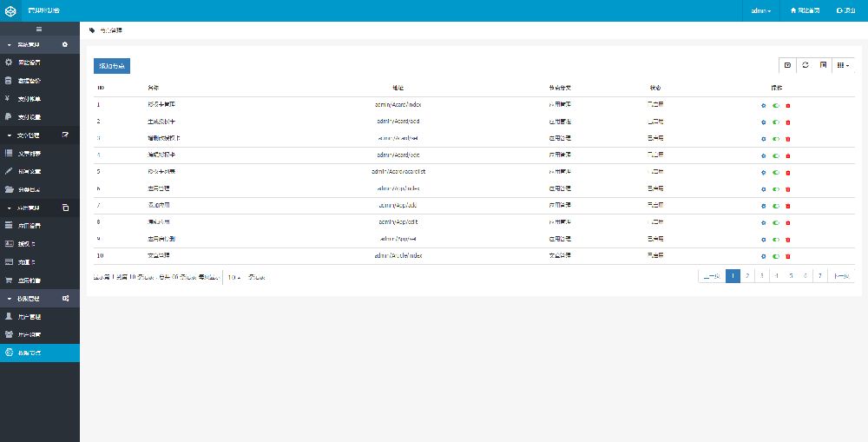Click the ID column header
868x442 pixels.
click(101, 88)
